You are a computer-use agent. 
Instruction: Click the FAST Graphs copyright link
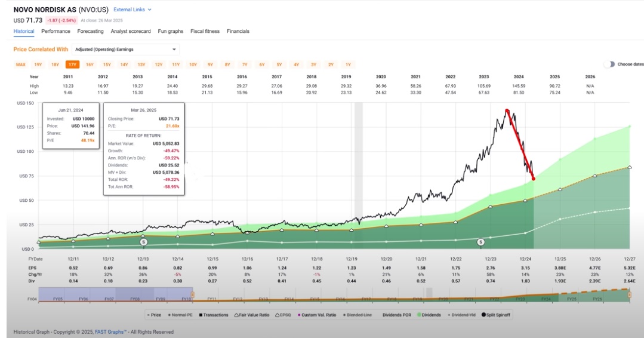coord(111,332)
